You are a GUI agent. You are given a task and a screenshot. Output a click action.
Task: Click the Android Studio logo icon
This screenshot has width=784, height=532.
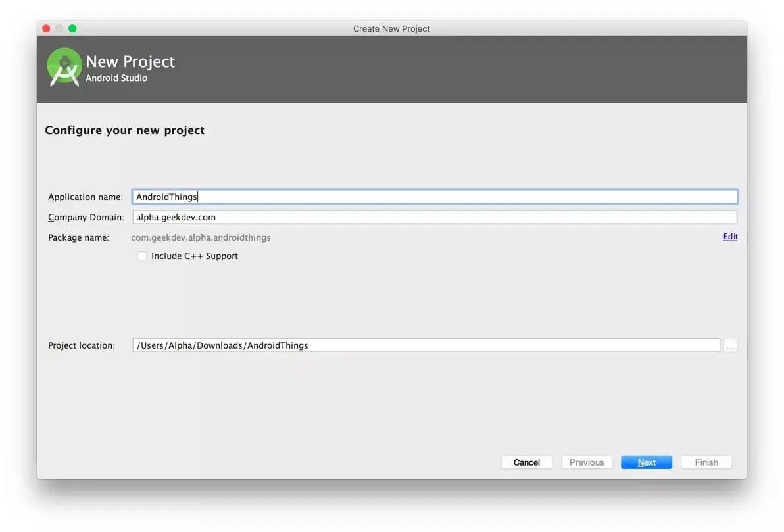[64, 68]
